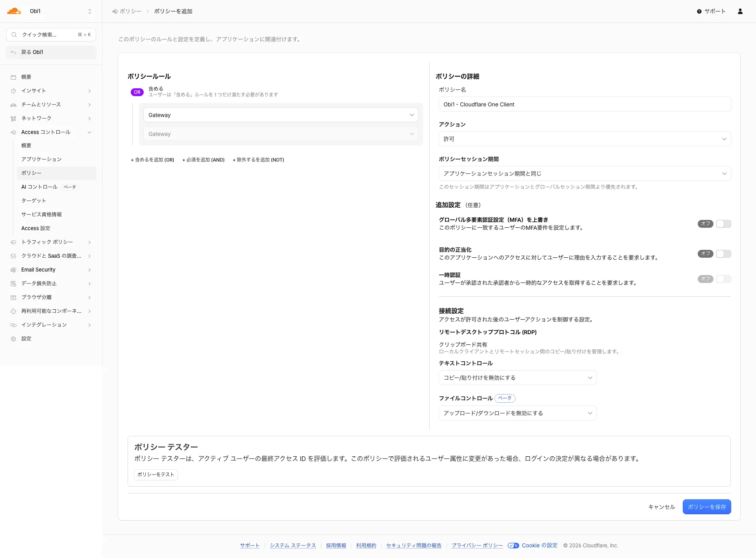Open Access 設定 submenu item
This screenshot has width=756, height=558.
tap(56, 229)
